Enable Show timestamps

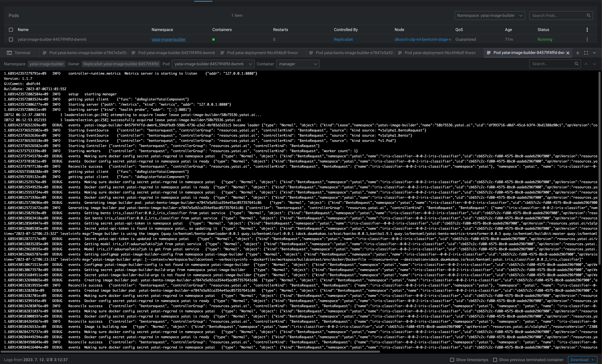click(452, 360)
